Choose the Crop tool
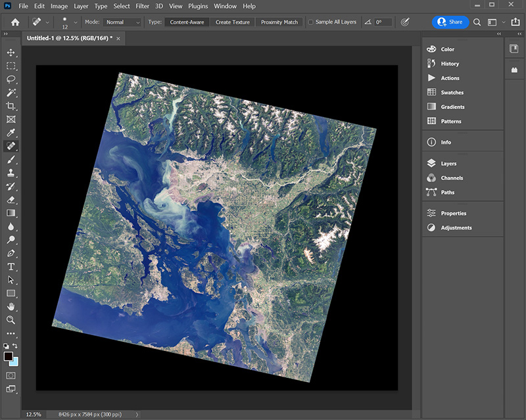This screenshot has height=420, width=526. click(11, 106)
